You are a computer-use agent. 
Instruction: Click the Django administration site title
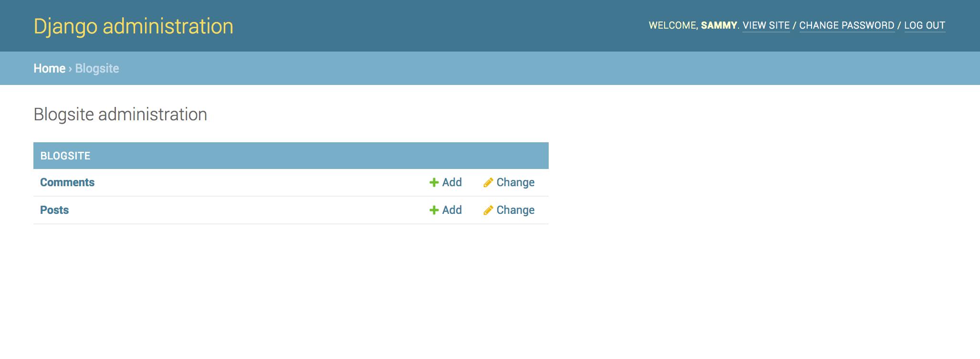point(134,26)
